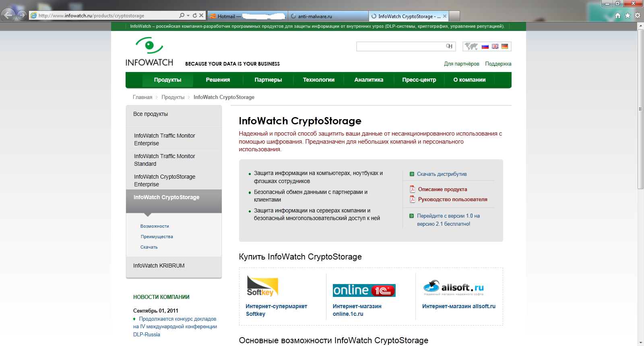Open the Favorites star icon
Screen dimensions: 644x346
coord(627,15)
